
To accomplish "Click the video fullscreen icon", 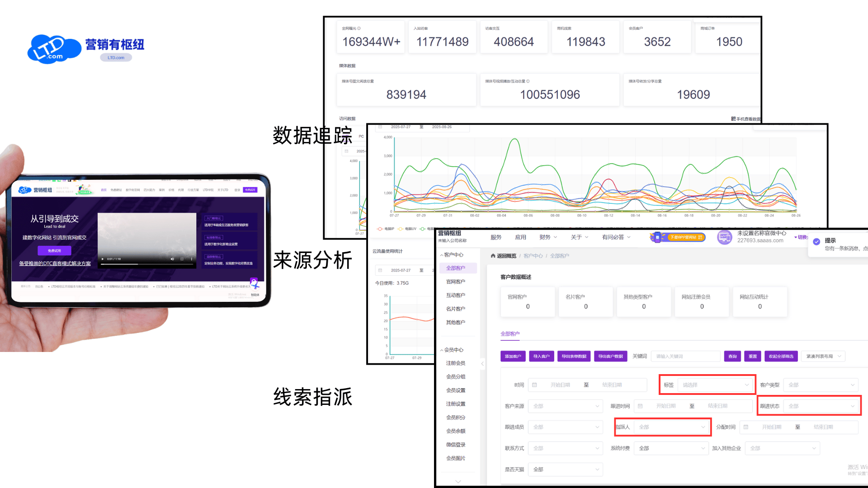I will [182, 259].
